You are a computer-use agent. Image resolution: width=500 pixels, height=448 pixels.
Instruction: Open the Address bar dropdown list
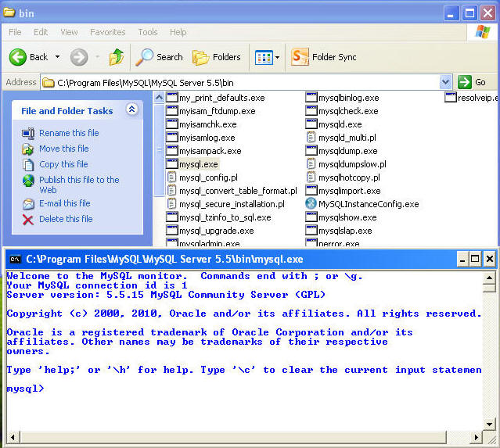(445, 82)
